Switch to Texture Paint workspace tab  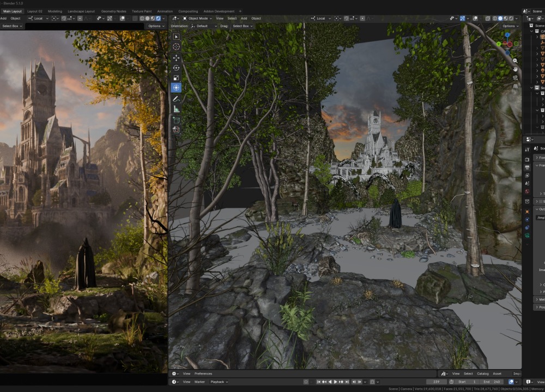coord(142,11)
